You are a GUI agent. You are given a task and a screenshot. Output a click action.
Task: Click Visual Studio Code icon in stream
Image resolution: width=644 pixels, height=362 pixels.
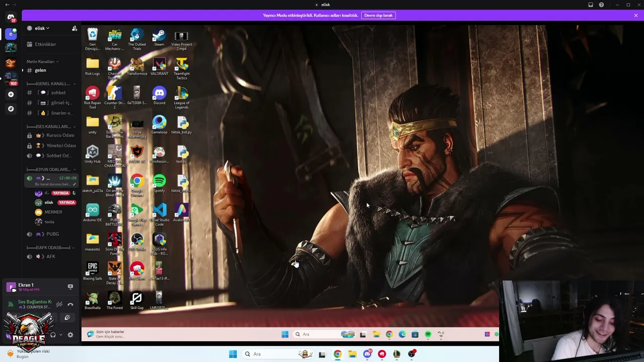coord(159,215)
